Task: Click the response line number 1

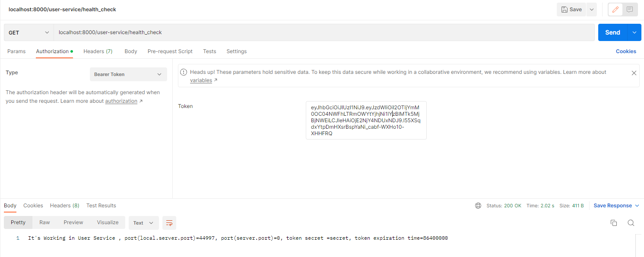Action: 18,238
